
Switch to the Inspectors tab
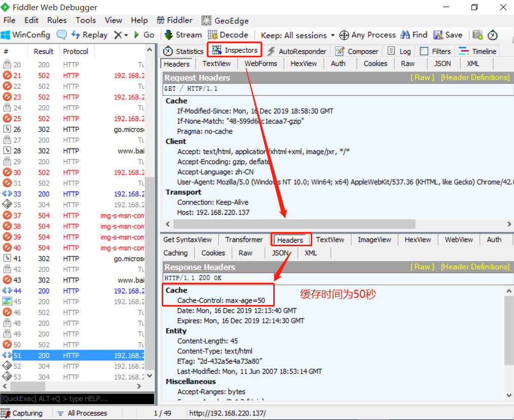point(234,50)
